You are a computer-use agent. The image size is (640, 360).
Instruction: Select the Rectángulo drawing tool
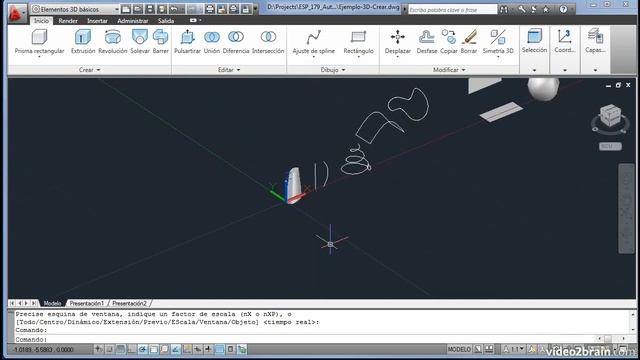[x=358, y=42]
